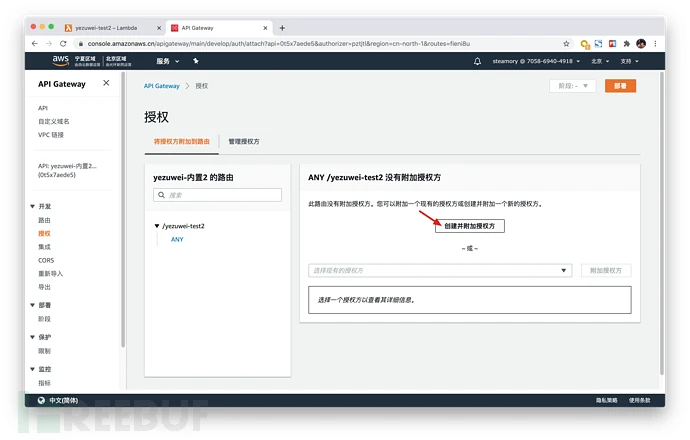Viewport: 690px width, 440px height.
Task: Open the 阶段 stage dropdown
Action: [x=573, y=86]
